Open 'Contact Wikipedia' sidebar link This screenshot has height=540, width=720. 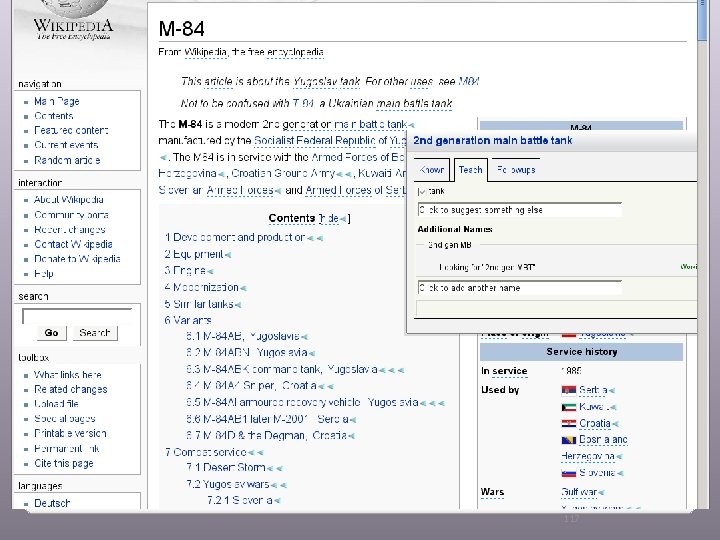pyautogui.click(x=73, y=244)
